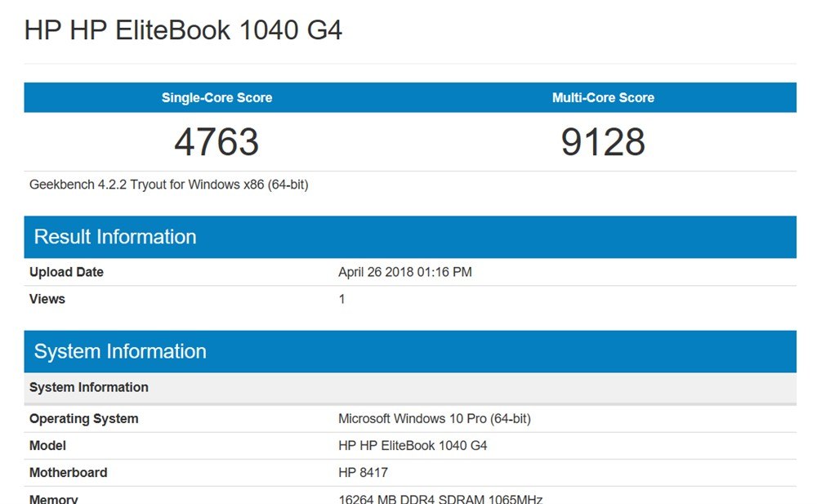817x504 pixels.
Task: Select the Motherboard row label
Action: tap(68, 473)
